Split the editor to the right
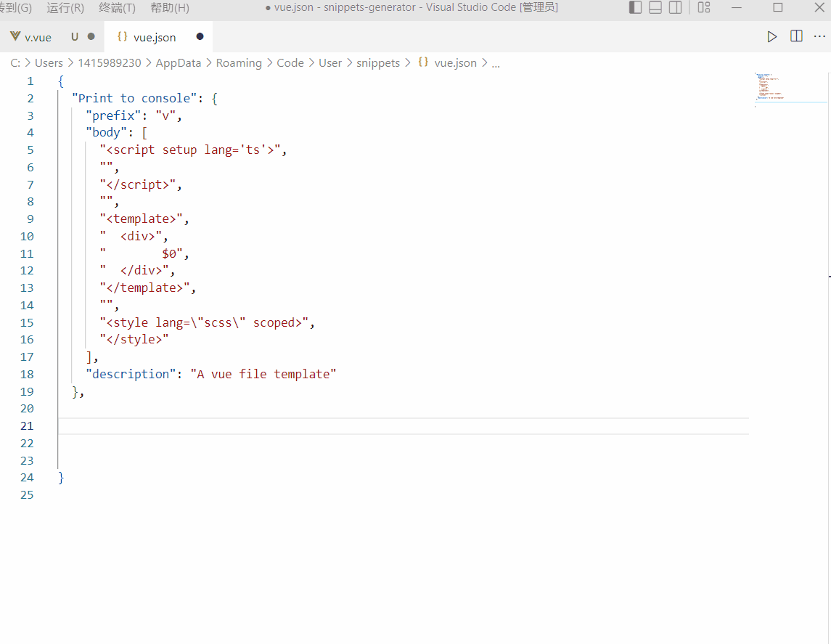 (796, 36)
